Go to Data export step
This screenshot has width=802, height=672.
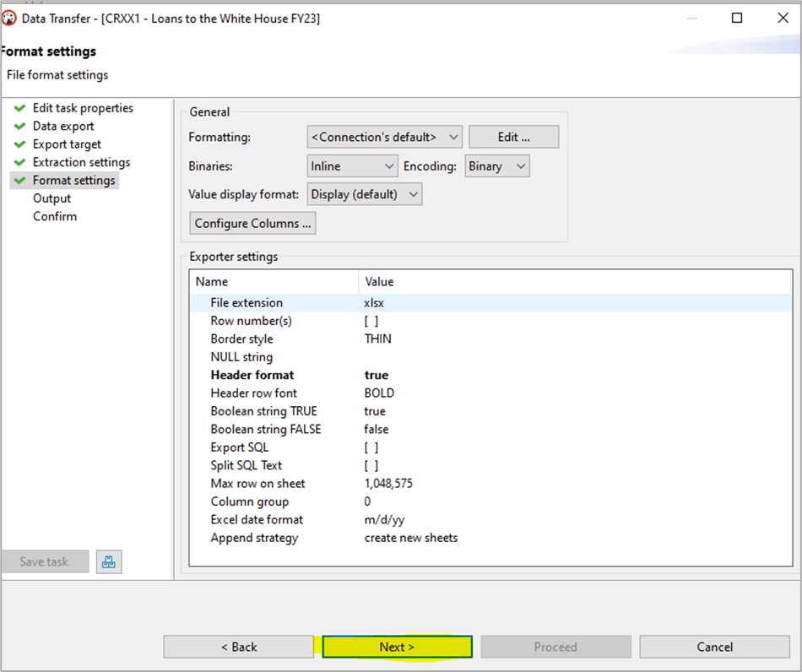(63, 127)
